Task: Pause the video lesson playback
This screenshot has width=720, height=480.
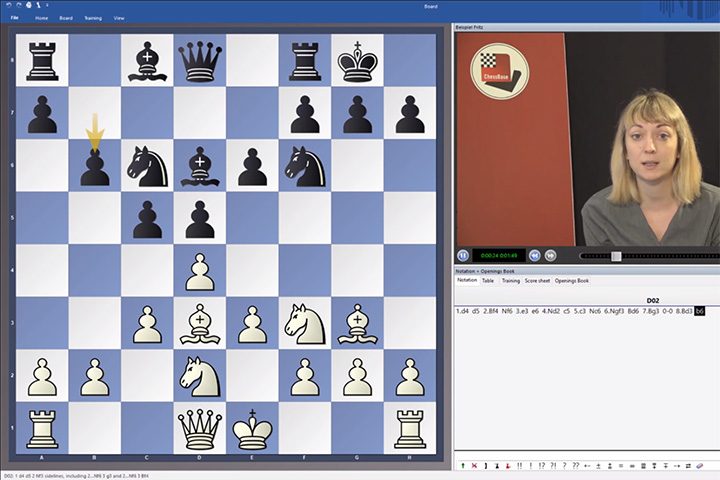Action: 463,256
